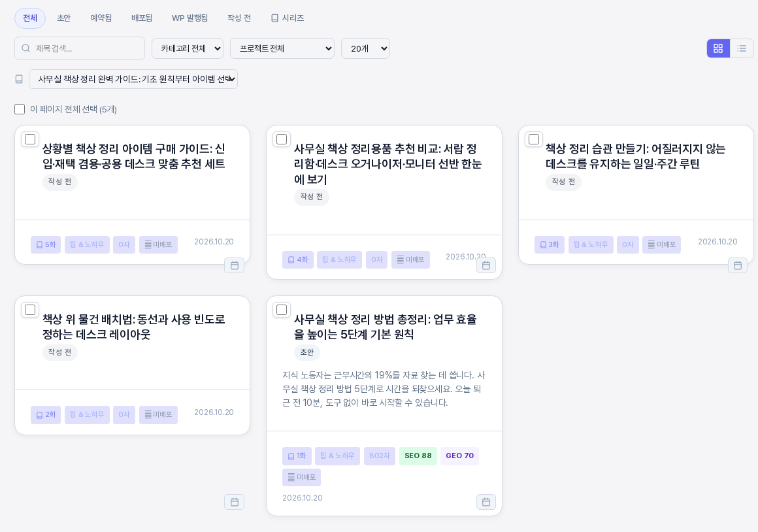Open the 20개 page size dropdown
Viewport: 758px width, 532px height.
(x=365, y=48)
